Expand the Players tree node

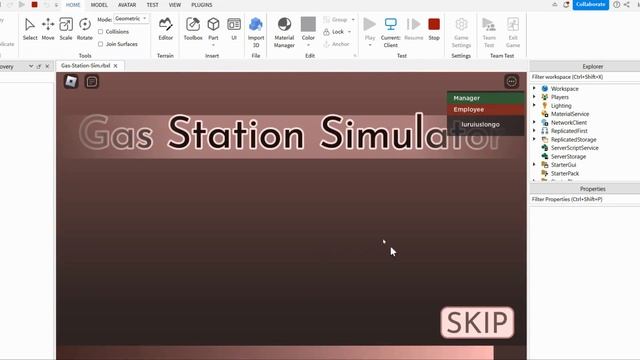pyautogui.click(x=534, y=97)
